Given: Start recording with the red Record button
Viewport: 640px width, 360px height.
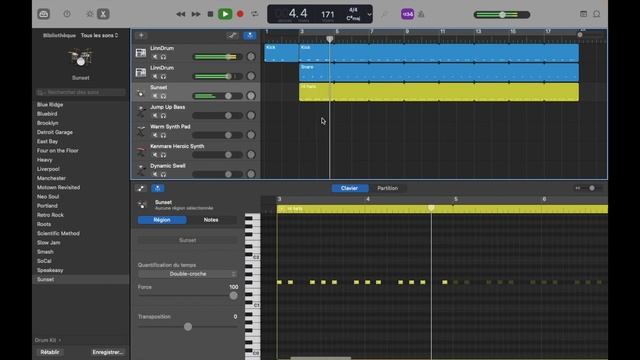Looking at the screenshot, I should pyautogui.click(x=240, y=14).
